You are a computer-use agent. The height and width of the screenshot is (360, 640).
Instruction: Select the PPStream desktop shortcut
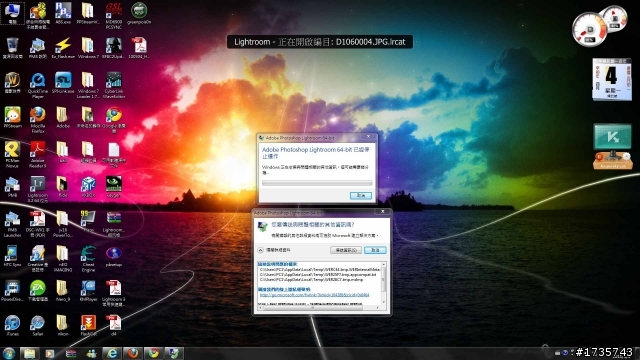[12, 118]
